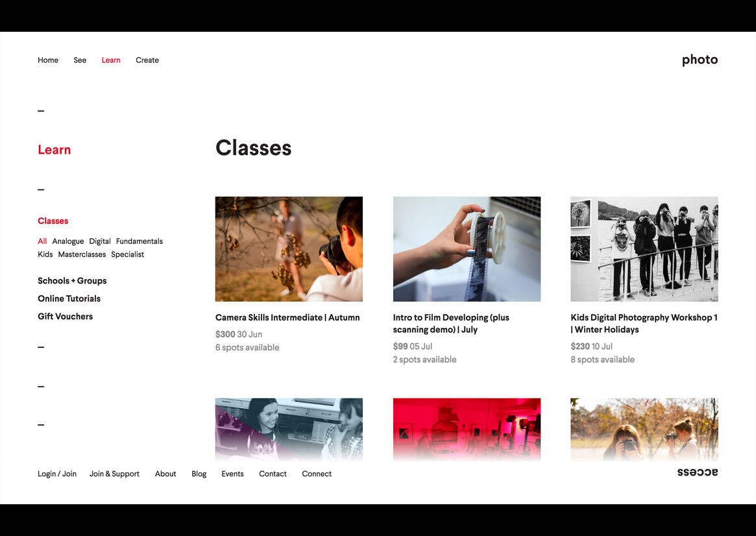Filter classes by Analogue
The height and width of the screenshot is (536, 756).
click(x=68, y=241)
